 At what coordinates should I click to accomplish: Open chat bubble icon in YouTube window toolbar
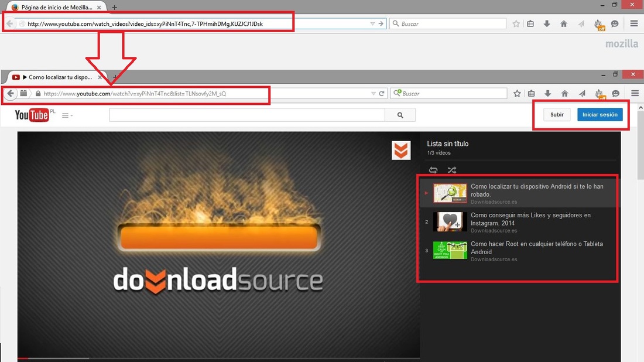click(x=616, y=94)
